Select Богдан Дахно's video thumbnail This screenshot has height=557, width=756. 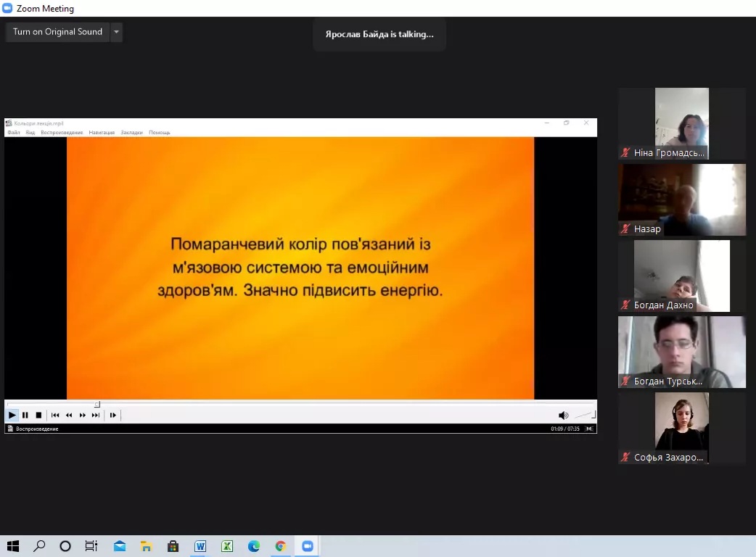coord(681,276)
